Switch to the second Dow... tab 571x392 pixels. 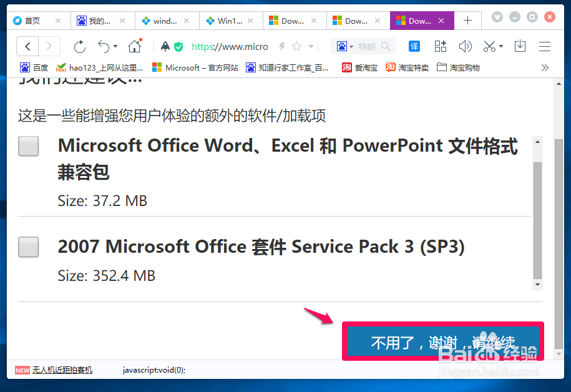point(356,21)
